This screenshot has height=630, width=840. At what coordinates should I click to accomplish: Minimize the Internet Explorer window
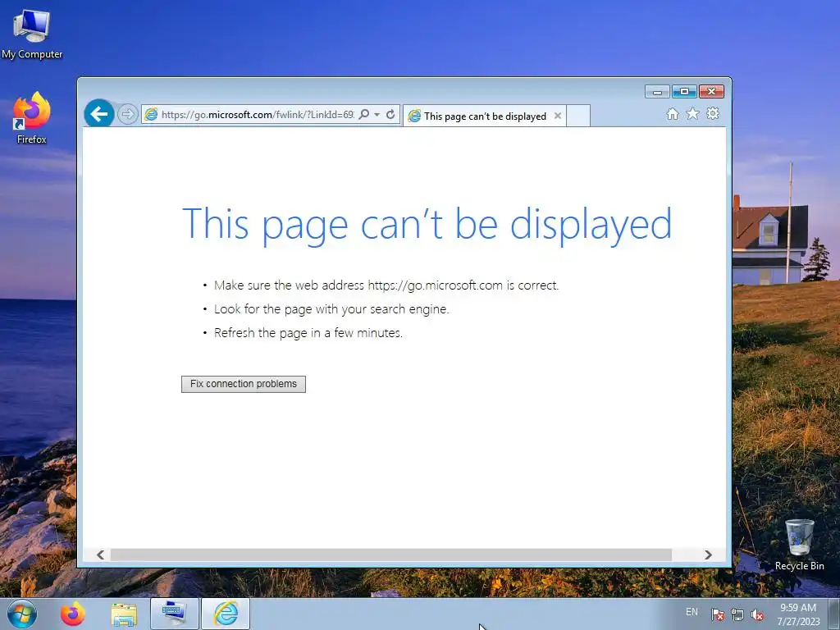(x=657, y=92)
